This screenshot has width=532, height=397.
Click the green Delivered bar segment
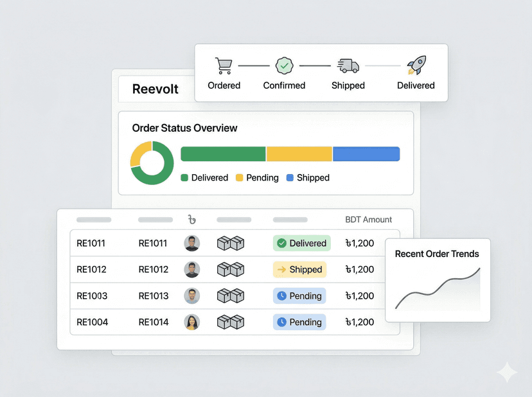[x=223, y=154]
